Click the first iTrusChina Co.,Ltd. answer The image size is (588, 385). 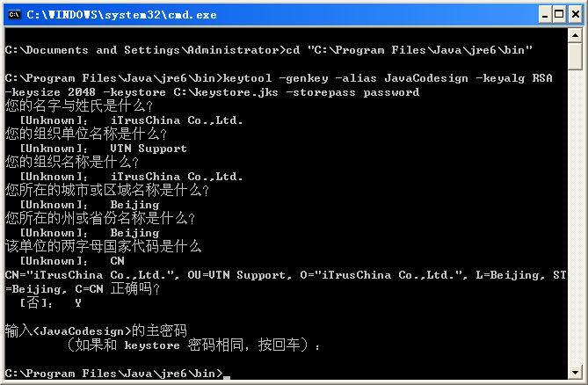(177, 120)
